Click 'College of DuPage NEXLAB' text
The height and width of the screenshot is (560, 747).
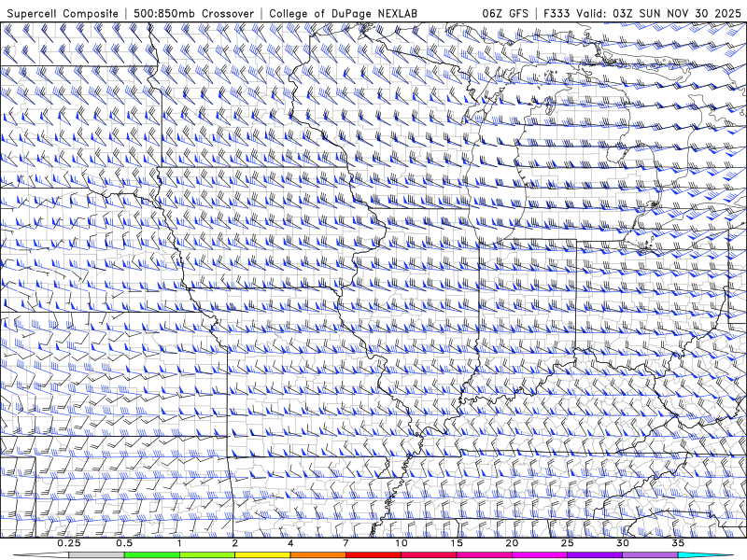click(343, 13)
